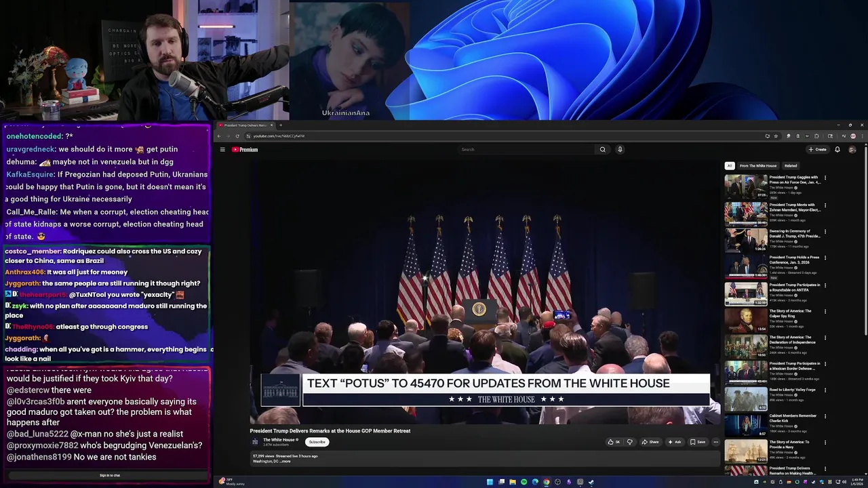The height and width of the screenshot is (488, 868).
Task: Open Windows Start menu on taskbar
Action: (x=490, y=482)
